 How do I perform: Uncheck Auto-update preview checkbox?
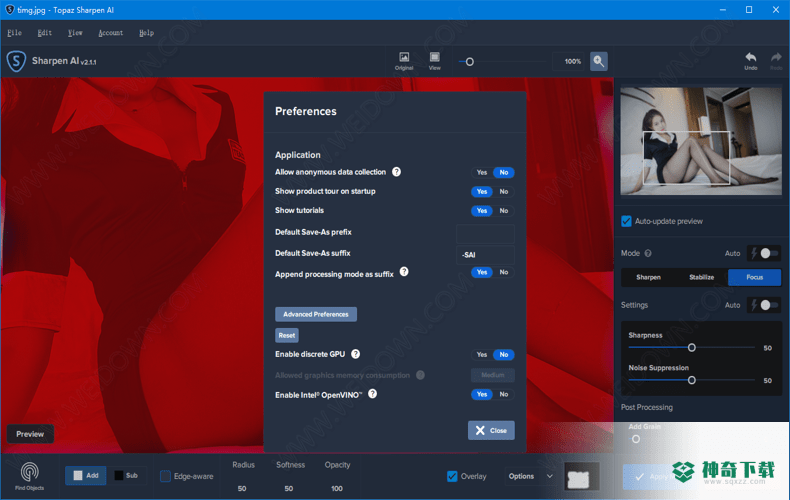(626, 221)
